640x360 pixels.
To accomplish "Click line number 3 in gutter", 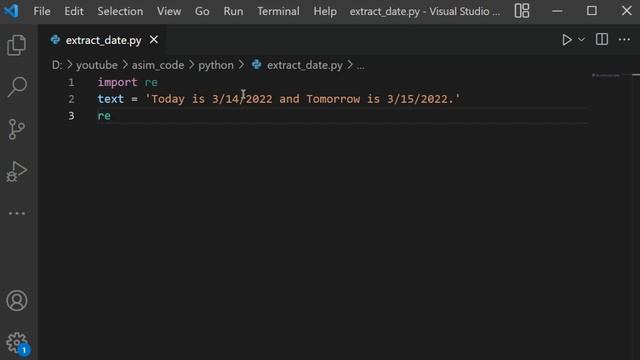I will tap(71, 116).
